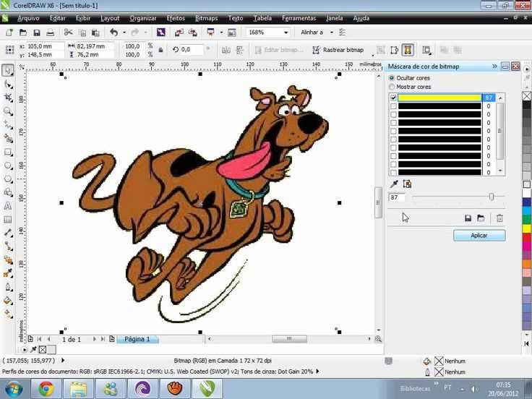
Task: Select the yellow mask color bar
Action: point(439,98)
